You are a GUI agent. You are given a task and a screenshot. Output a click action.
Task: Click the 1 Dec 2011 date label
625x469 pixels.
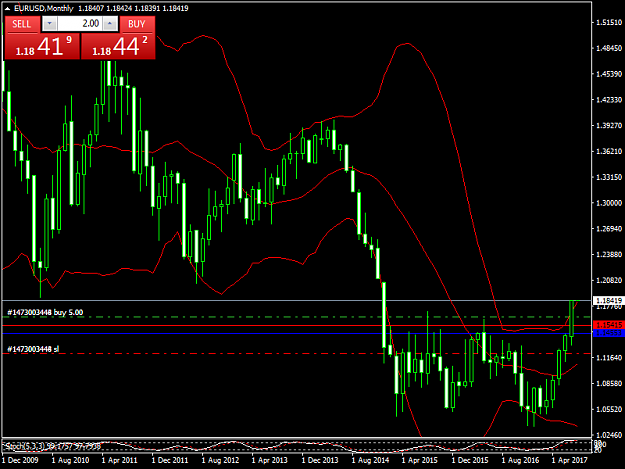(x=170, y=460)
